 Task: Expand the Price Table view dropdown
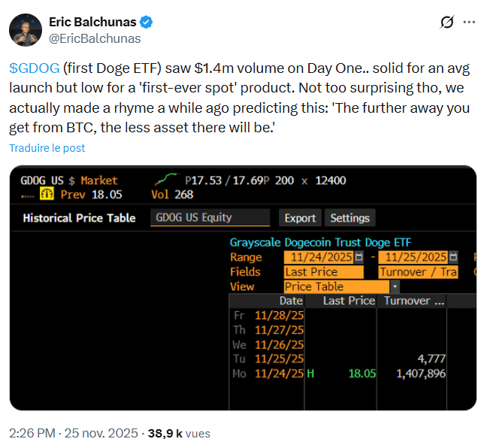395,286
